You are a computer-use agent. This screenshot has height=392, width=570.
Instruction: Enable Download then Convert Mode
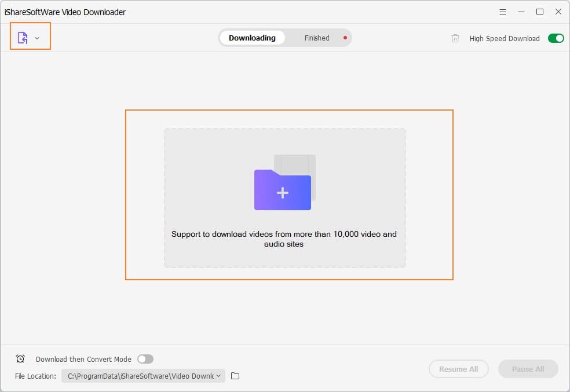coord(145,359)
